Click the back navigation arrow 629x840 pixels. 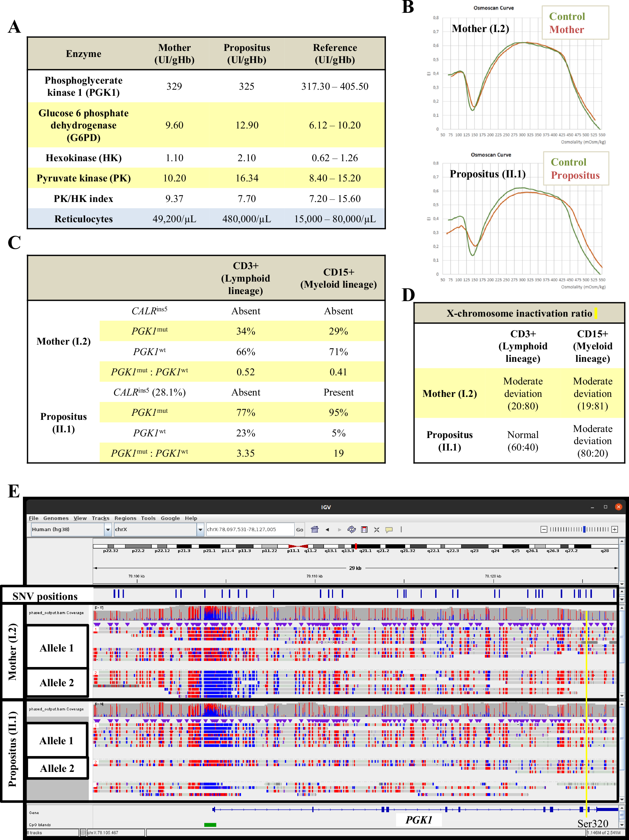coord(327,529)
